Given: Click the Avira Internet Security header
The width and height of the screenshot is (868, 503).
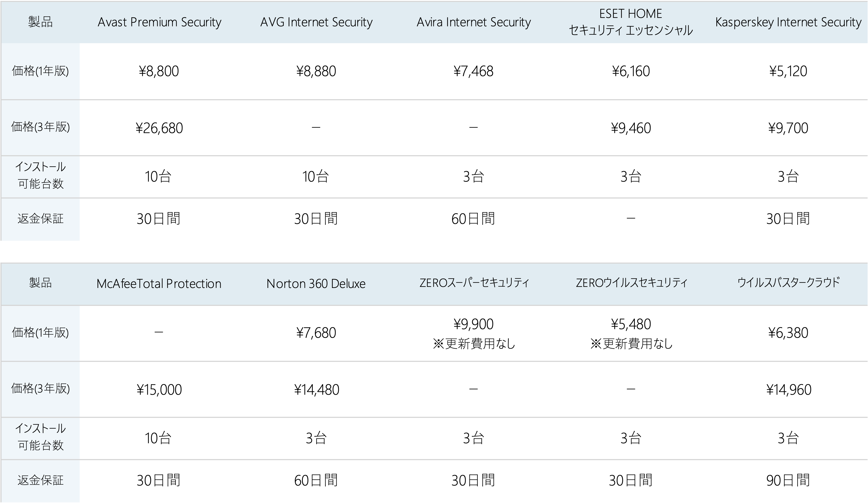Looking at the screenshot, I should click(474, 22).
